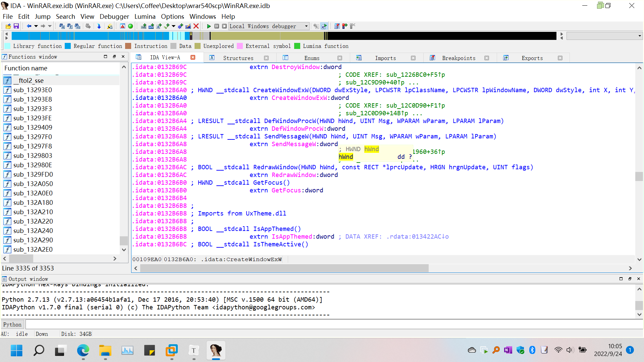Close the Breakpoints tab
Image resolution: width=644 pixels, height=362 pixels.
tap(487, 58)
